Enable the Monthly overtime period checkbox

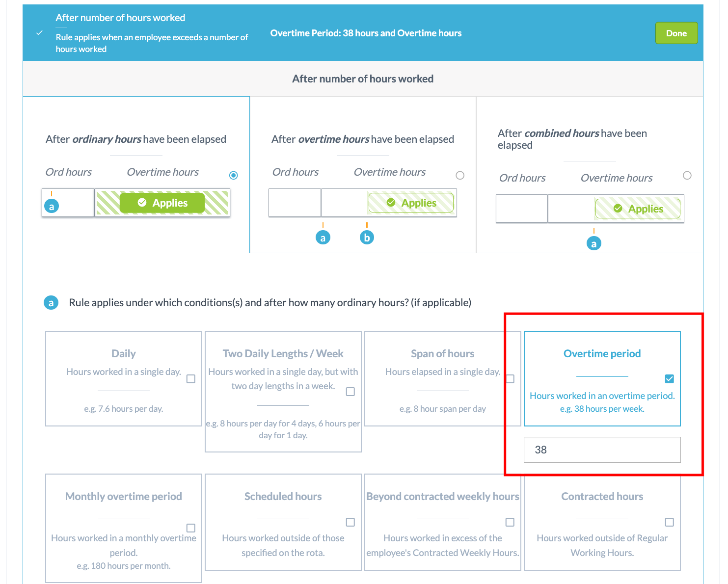point(191,528)
